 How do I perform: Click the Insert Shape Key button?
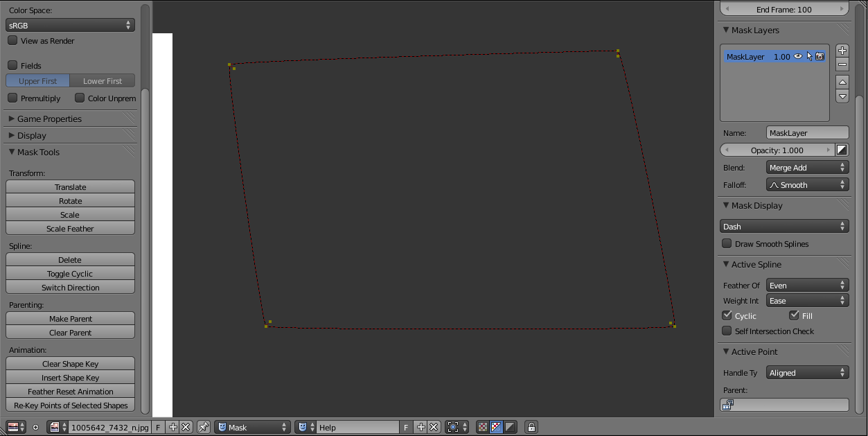click(69, 377)
